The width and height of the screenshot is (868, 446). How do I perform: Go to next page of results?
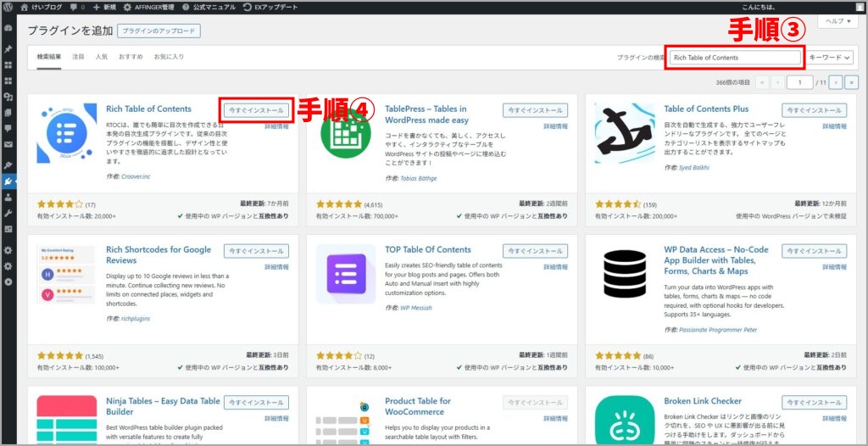point(835,82)
